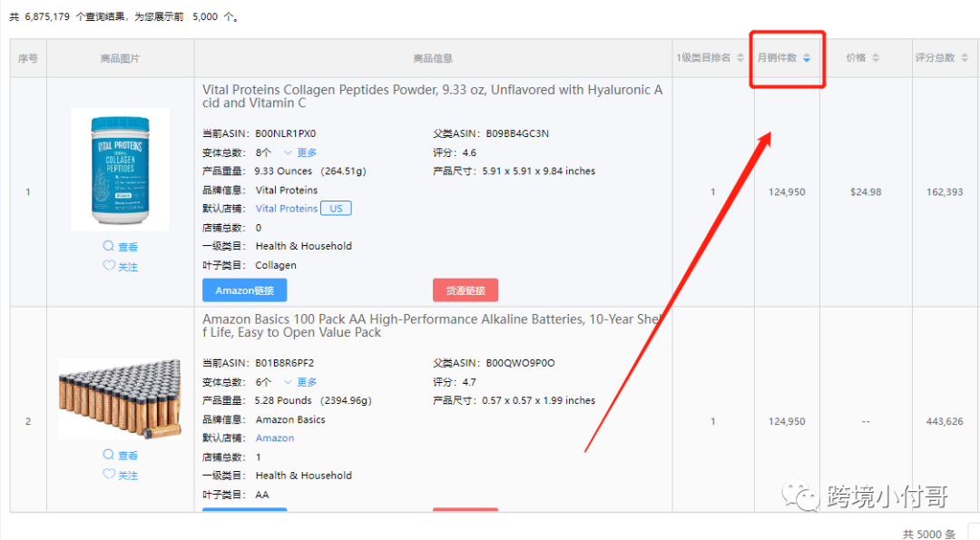Select Vital Proteins Collagen Peptides title text
The width and height of the screenshot is (980, 540).
[433, 96]
